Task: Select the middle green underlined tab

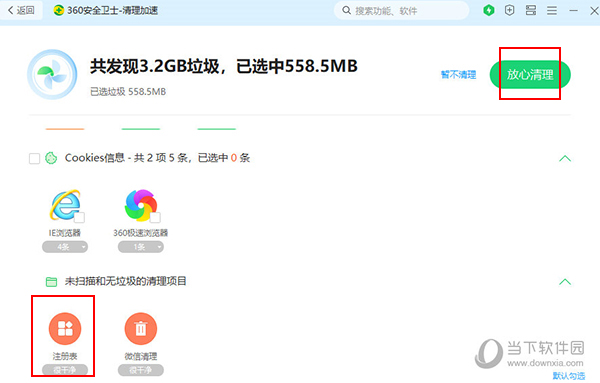Action: coord(140,129)
